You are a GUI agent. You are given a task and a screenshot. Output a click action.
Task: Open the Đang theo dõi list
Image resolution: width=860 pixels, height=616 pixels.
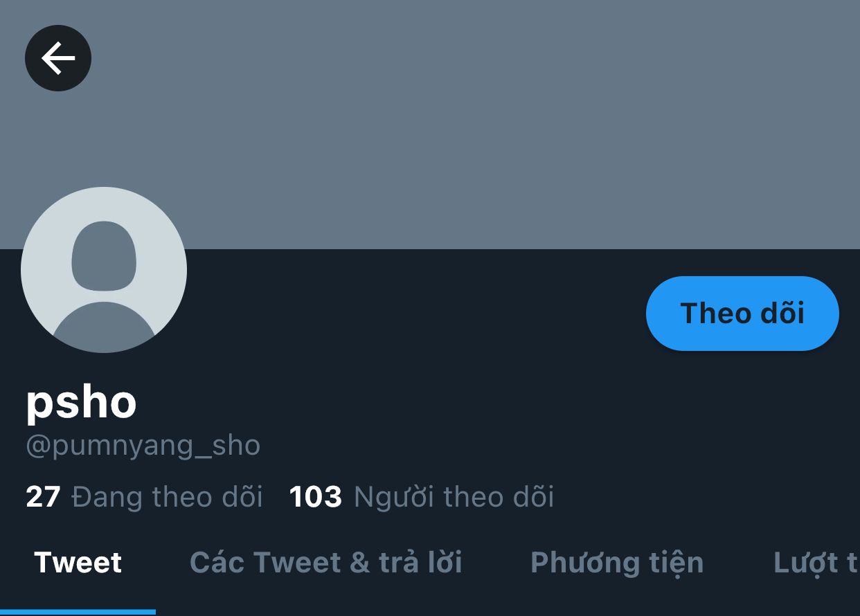pyautogui.click(x=168, y=497)
